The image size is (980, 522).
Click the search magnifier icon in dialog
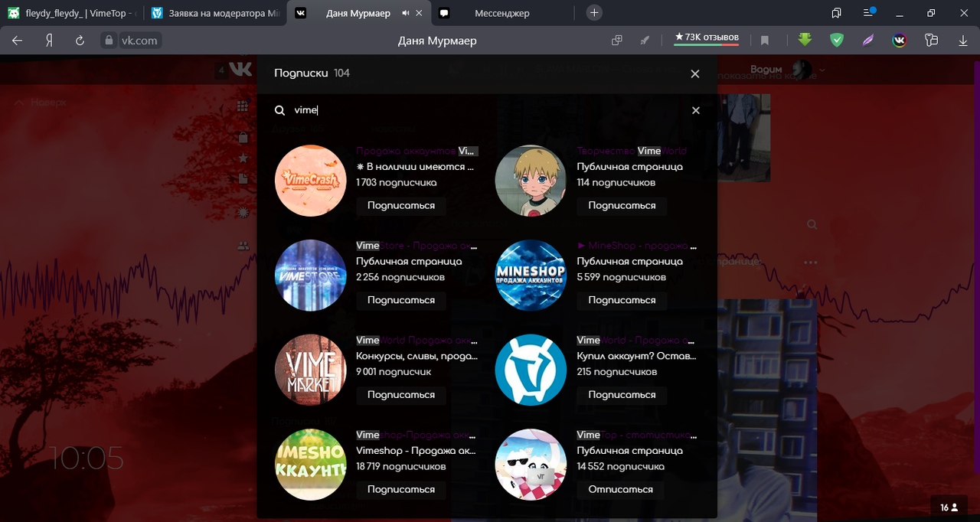(280, 110)
